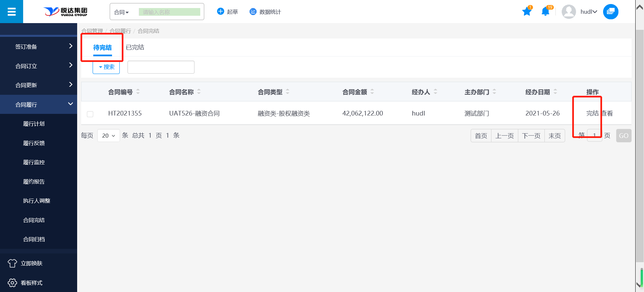Click the plus icon for 起草
Image resolution: width=644 pixels, height=292 pixels.
pos(220,12)
